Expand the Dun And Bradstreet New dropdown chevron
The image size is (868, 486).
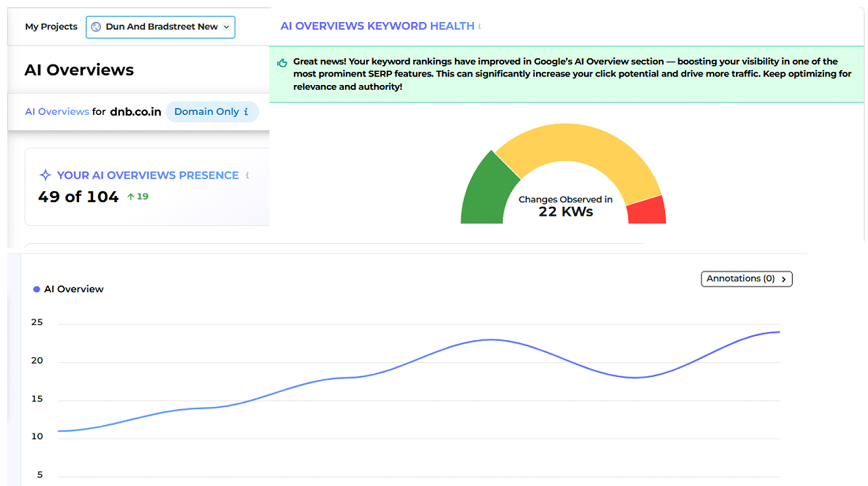pyautogui.click(x=226, y=27)
